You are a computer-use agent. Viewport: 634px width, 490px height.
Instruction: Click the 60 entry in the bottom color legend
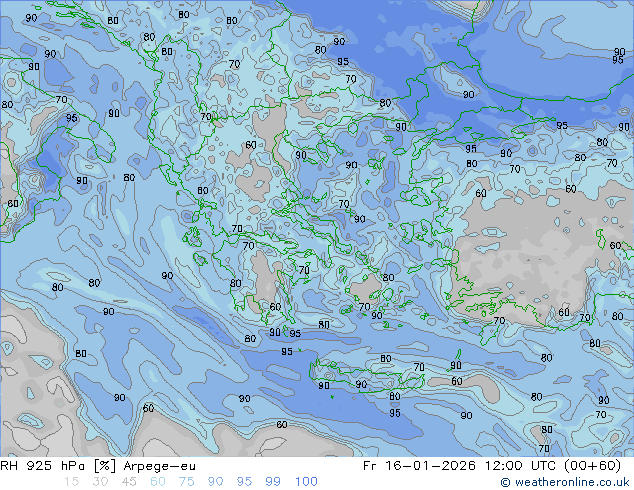pyautogui.click(x=158, y=482)
